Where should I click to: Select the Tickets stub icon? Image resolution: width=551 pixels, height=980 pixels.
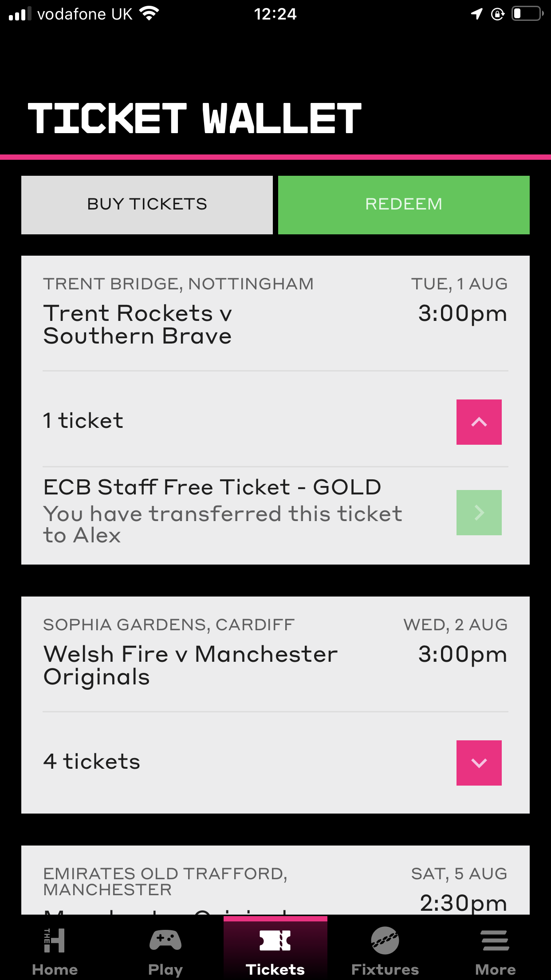coord(275,940)
